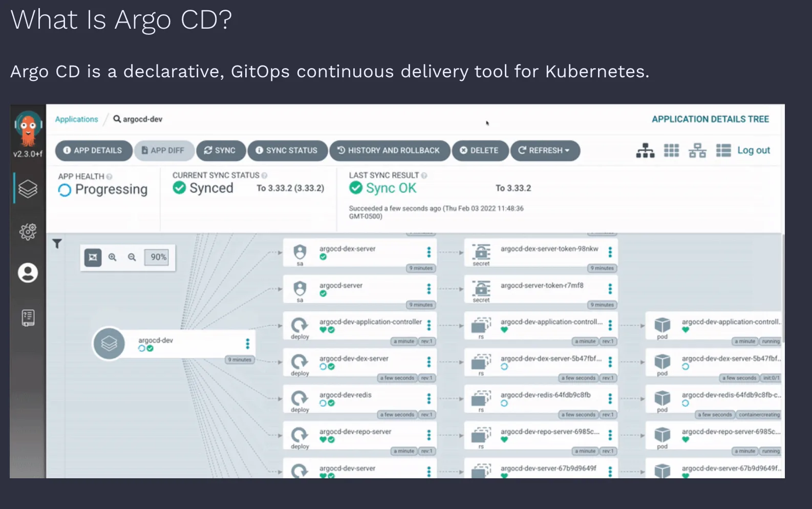
Task: Click the zoom in magnifier
Action: pos(113,257)
